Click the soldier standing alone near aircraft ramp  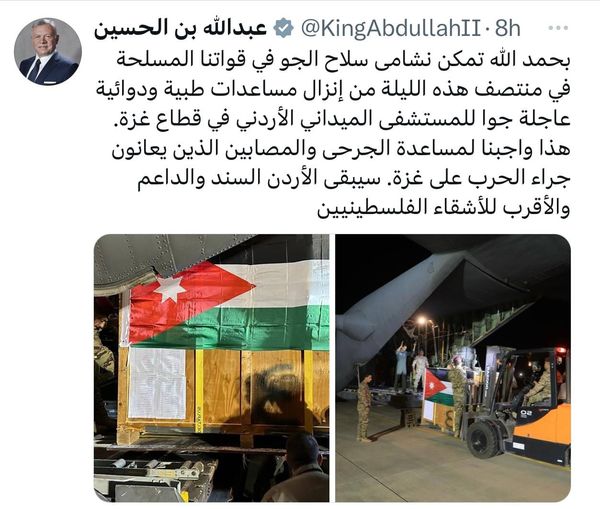364,408
